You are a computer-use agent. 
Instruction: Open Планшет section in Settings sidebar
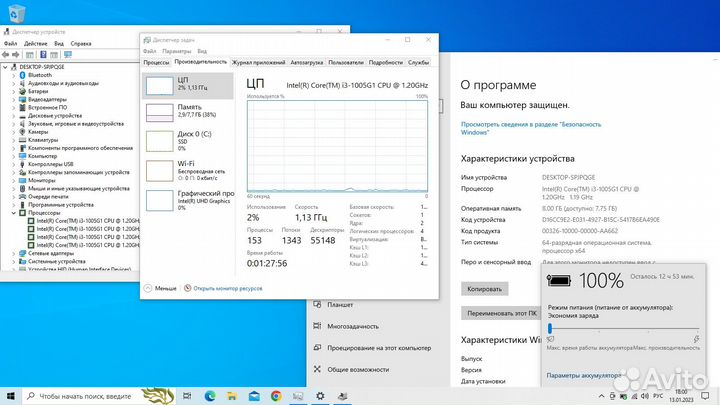340,304
